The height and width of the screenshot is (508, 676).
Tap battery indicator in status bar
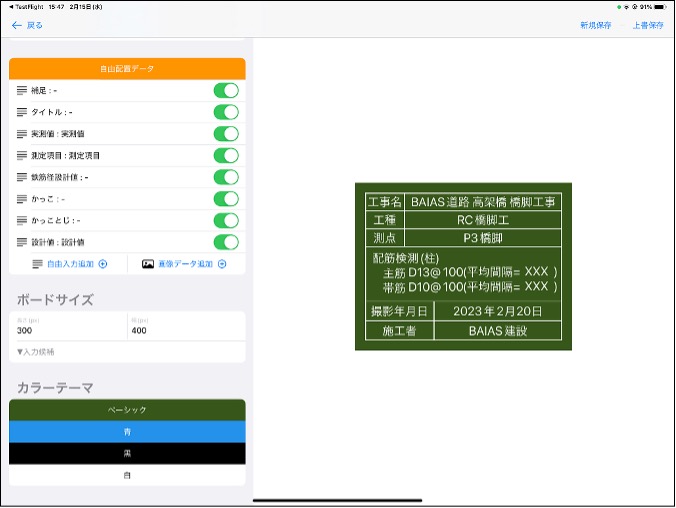[660, 7]
